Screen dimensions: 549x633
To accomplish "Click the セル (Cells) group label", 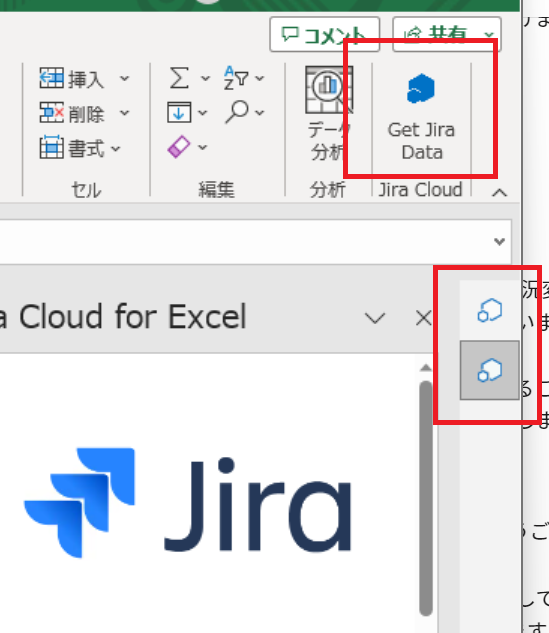I will (x=86, y=190).
